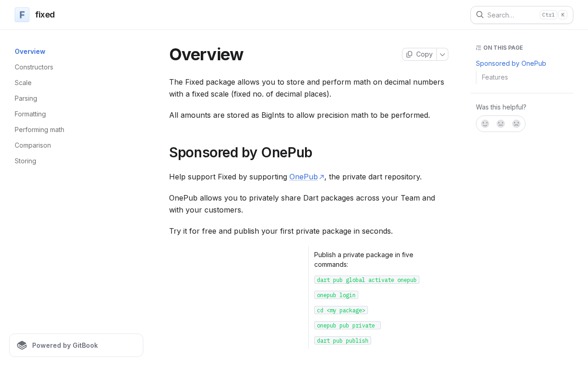Jump to the Features section
Image resolution: width=588 pixels, height=368 pixels.
pyautogui.click(x=495, y=77)
